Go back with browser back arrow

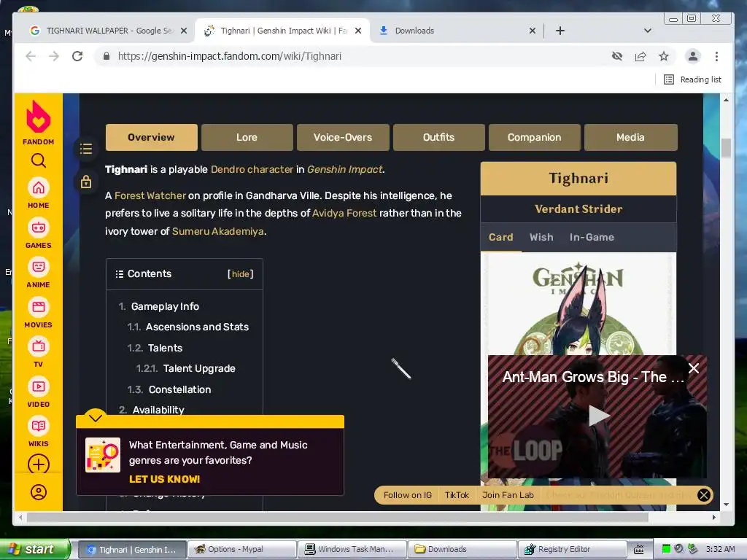[31, 56]
